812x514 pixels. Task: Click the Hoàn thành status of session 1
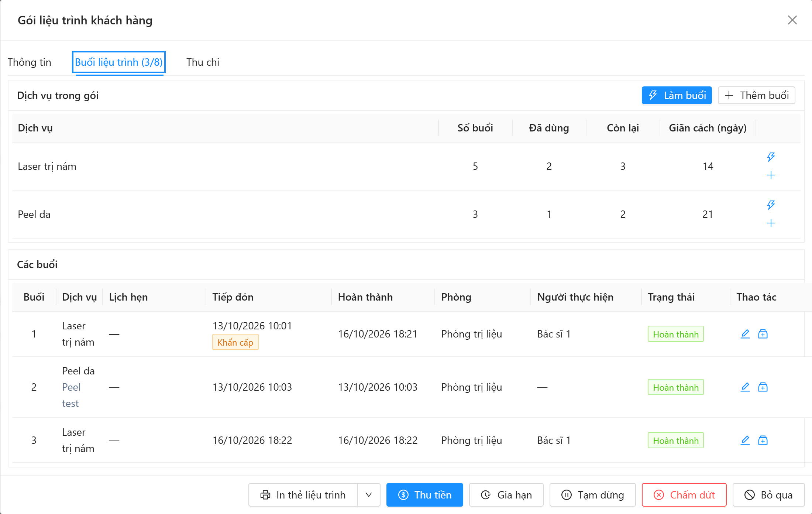[x=676, y=334]
